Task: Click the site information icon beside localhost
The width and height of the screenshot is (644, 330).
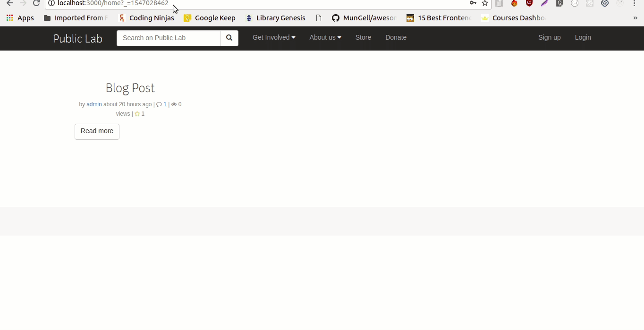Action: (52, 3)
